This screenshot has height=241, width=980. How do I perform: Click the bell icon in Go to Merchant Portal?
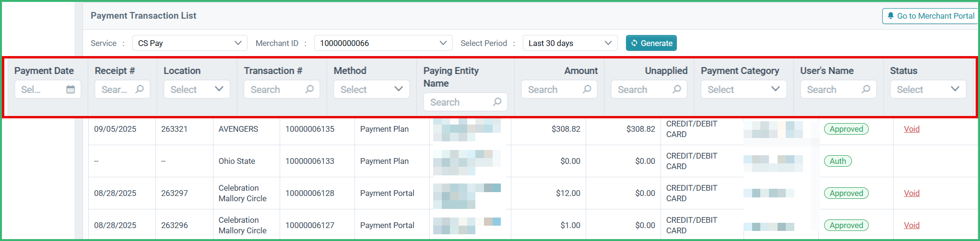[x=891, y=16]
